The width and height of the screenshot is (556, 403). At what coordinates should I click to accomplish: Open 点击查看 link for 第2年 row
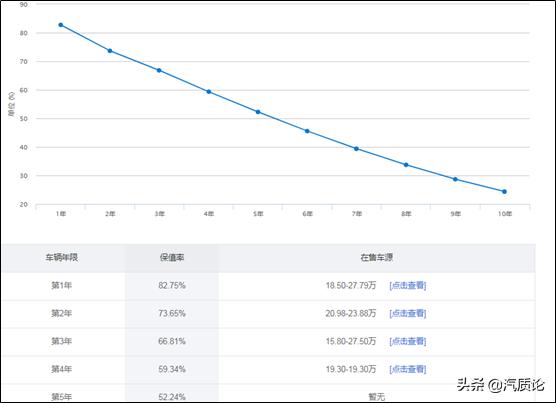click(407, 313)
